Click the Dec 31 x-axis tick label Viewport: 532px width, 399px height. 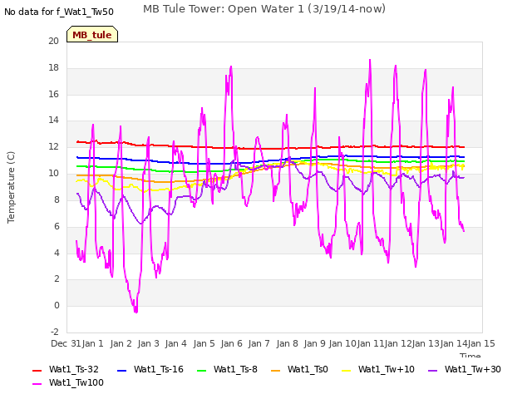[66, 343]
